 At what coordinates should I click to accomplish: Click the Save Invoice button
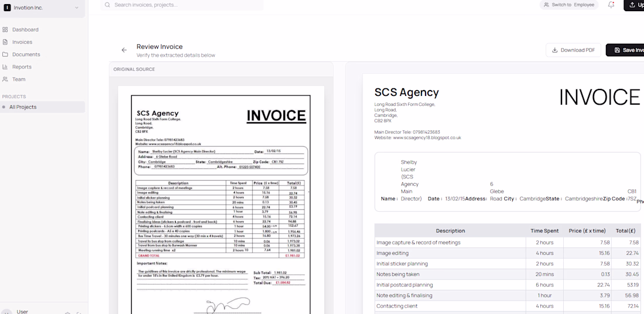click(x=625, y=50)
